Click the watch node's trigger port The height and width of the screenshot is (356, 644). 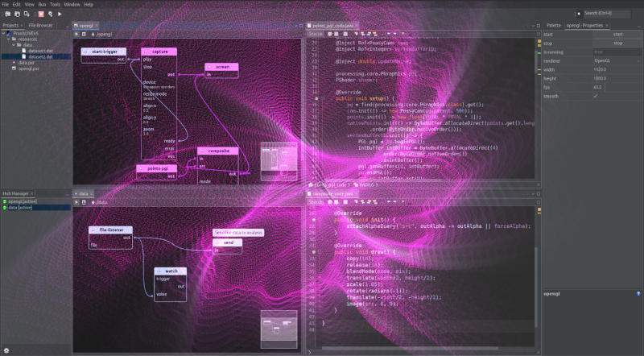[163, 279]
